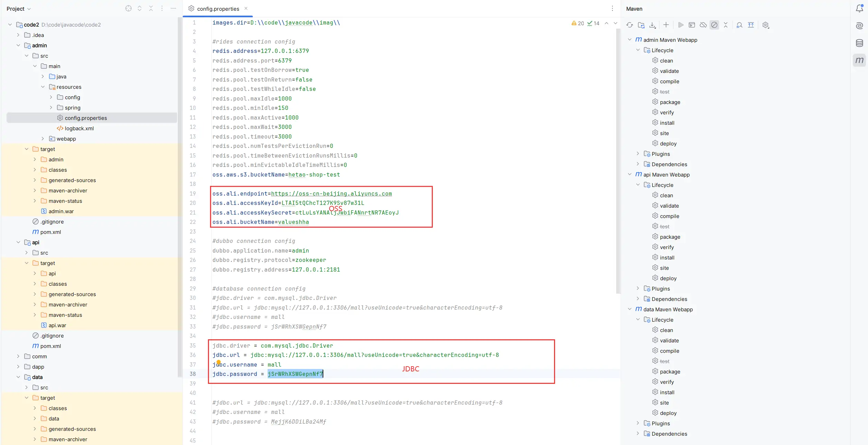Expand Plugins under admin Maven Webapp
The width and height of the screenshot is (868, 445).
[x=638, y=154]
